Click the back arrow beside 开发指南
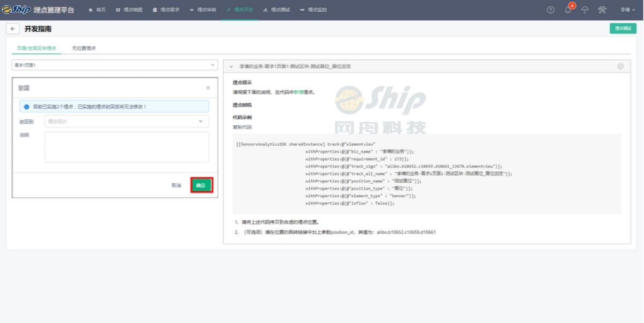Viewport: 644px width, 323px height. tap(13, 29)
